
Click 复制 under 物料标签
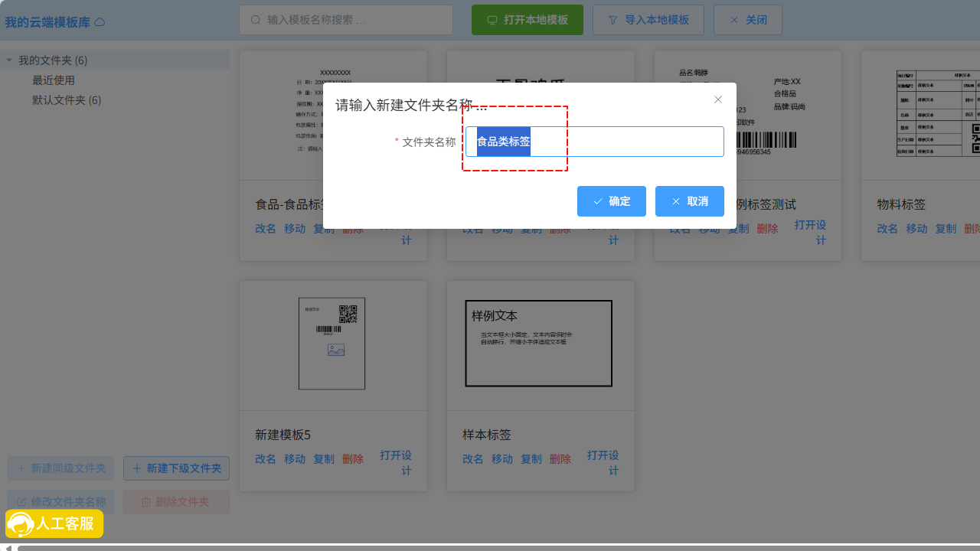(946, 229)
